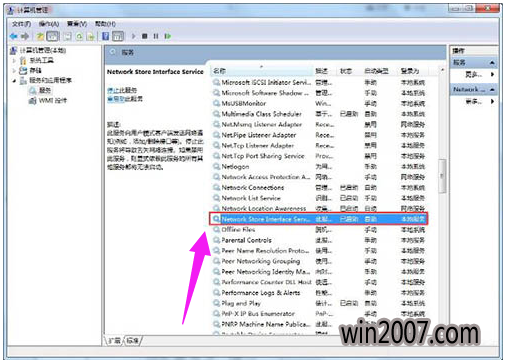
Task: Click the services list vertical scrollbar thumb
Action: click(x=442, y=176)
